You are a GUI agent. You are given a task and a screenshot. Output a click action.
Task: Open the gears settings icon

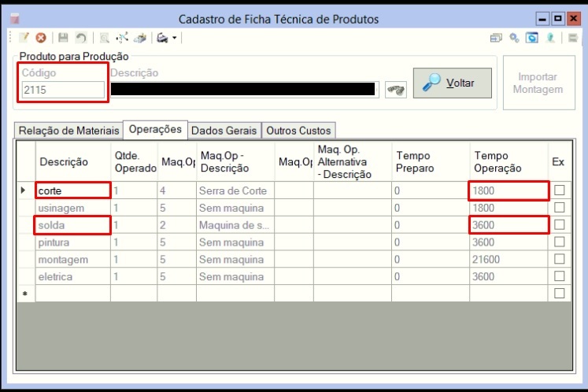[514, 38]
